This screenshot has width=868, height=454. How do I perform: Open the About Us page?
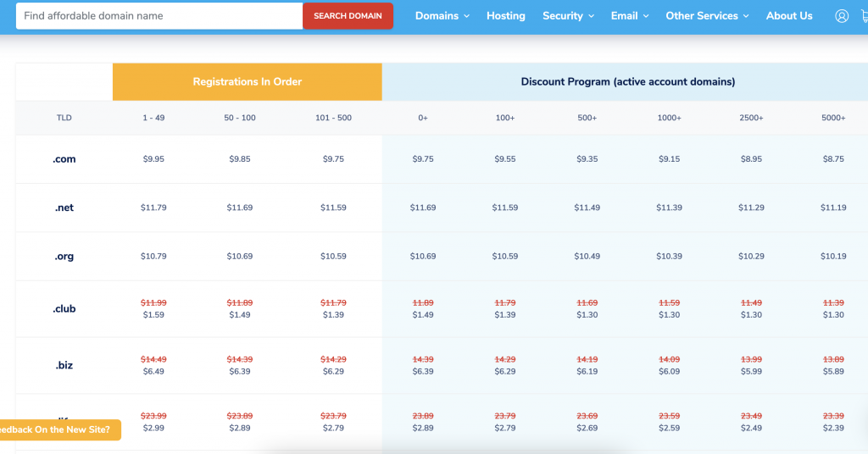coord(789,16)
